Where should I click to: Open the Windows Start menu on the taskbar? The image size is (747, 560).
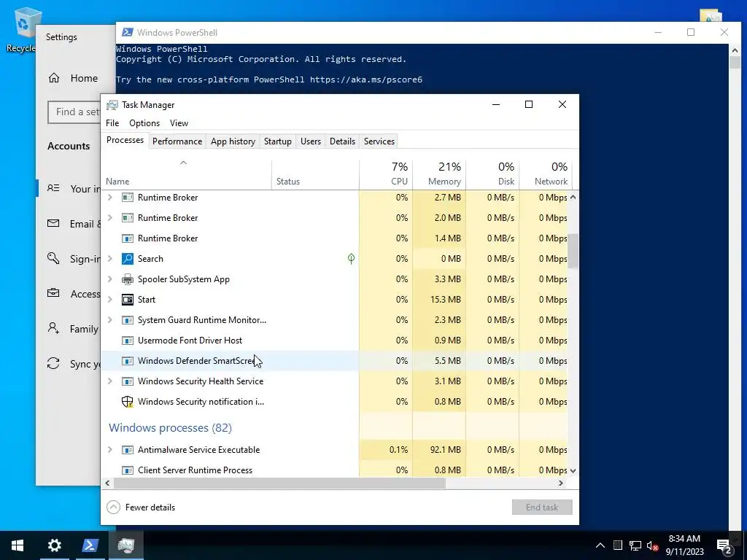(18, 545)
